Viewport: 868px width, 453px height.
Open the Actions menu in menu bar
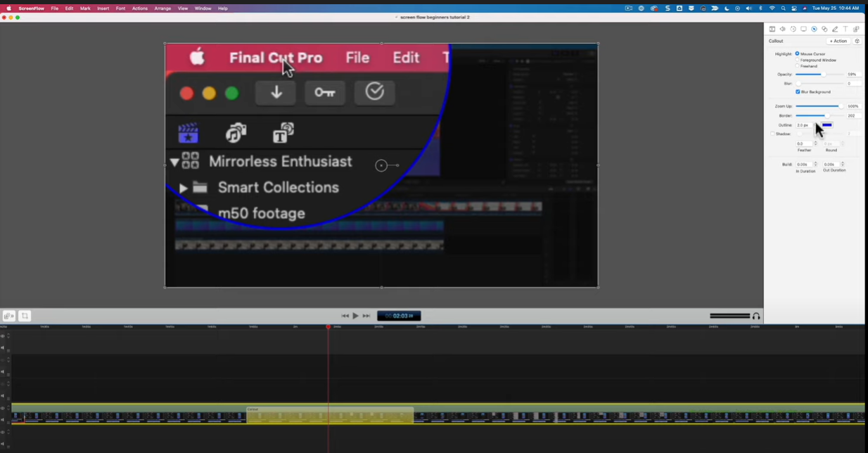[x=139, y=8]
